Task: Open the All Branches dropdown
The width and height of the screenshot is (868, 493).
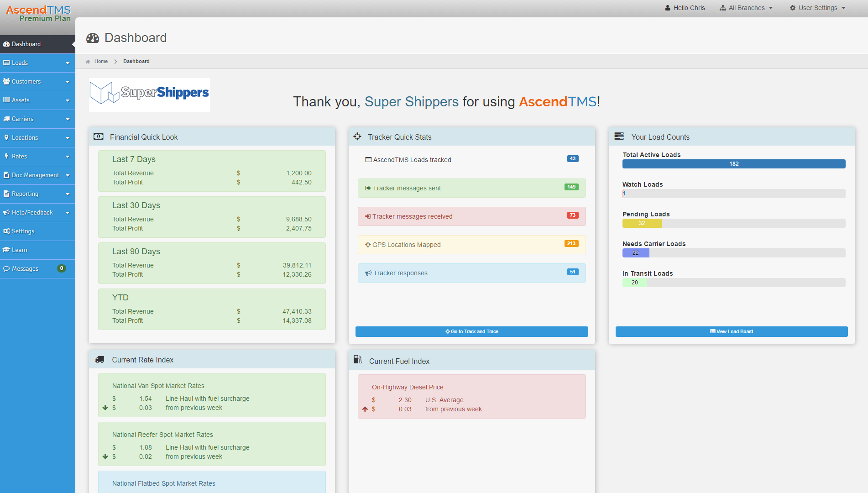Action: coord(746,8)
